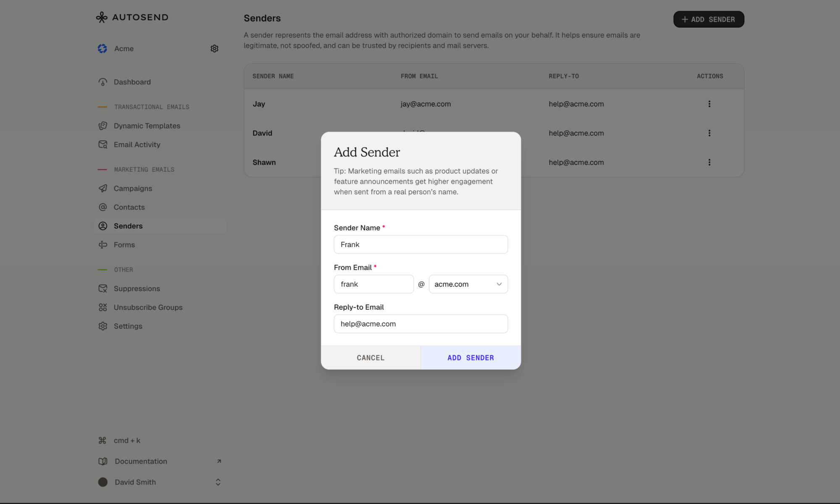The height and width of the screenshot is (504, 840).
Task: Click the Campaigns paper plane icon
Action: click(103, 188)
